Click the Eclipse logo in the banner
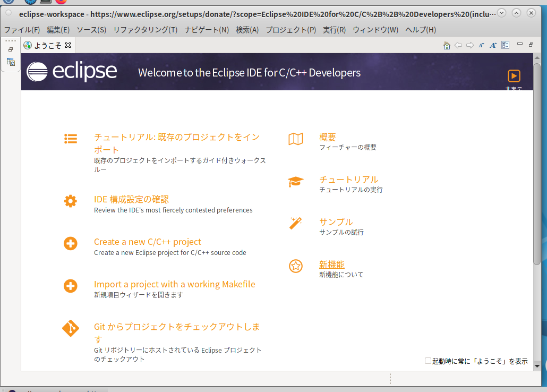Screen dimensions: 547x392 click(72, 72)
